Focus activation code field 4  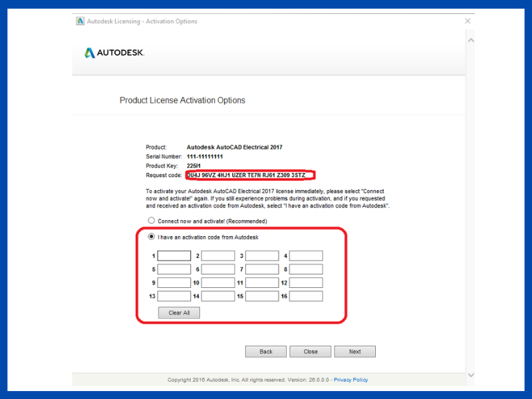tap(306, 256)
